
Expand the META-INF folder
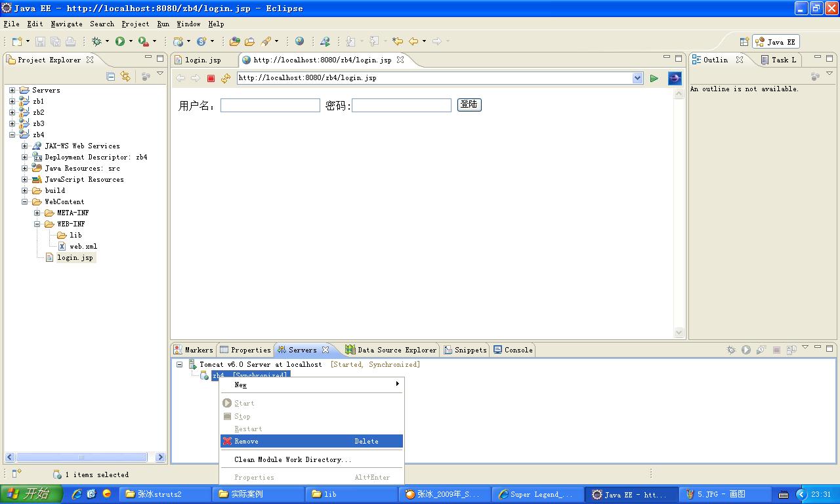[37, 213]
